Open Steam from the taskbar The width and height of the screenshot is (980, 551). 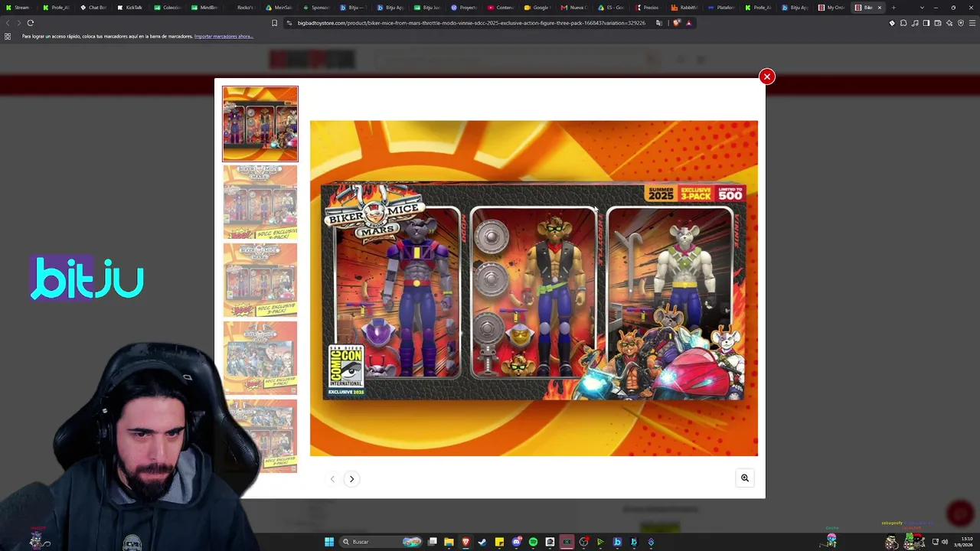click(x=482, y=542)
